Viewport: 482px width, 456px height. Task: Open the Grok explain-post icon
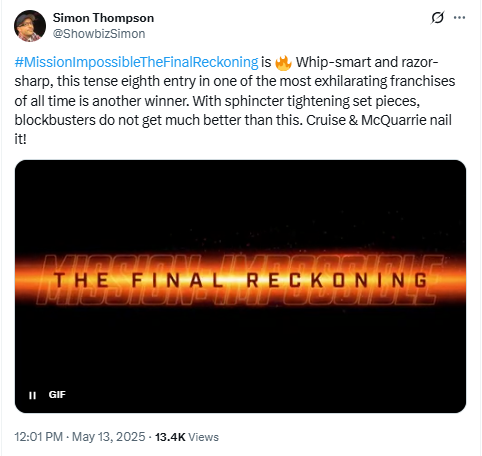click(x=437, y=18)
